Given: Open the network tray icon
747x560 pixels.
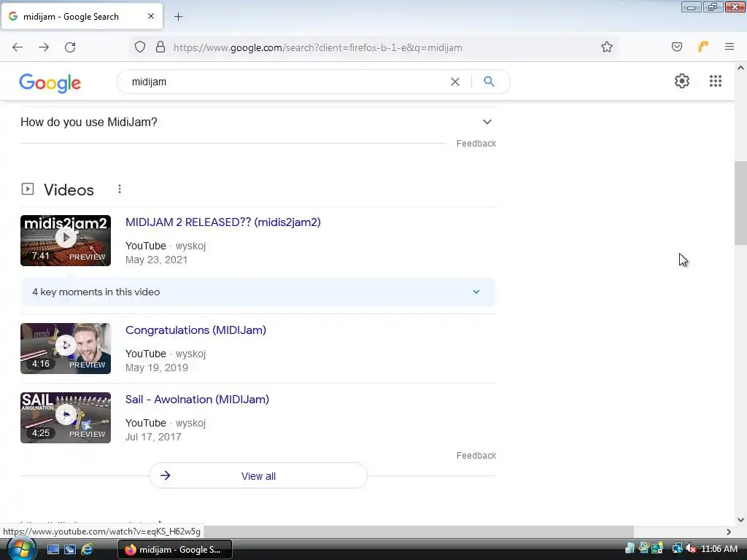Looking at the screenshot, I should coord(676,549).
